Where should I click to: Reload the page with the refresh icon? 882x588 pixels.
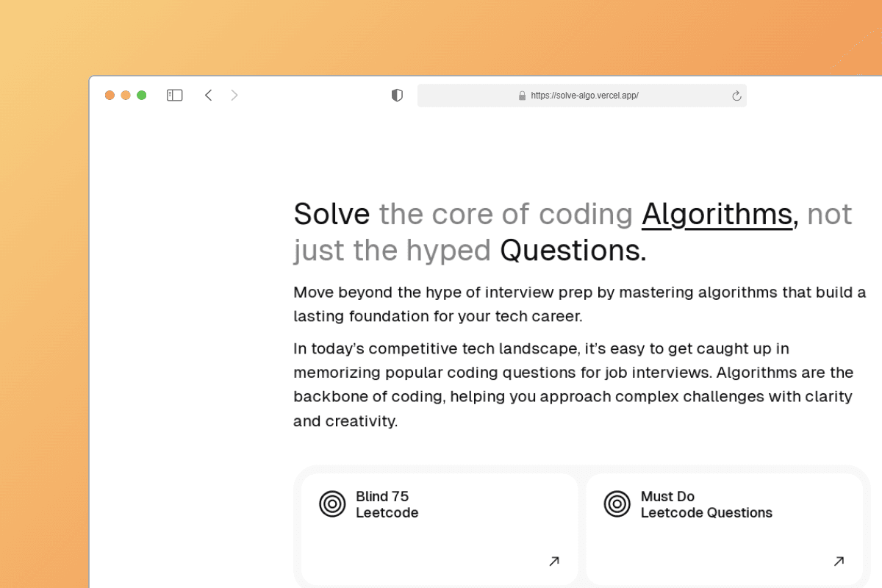point(736,96)
